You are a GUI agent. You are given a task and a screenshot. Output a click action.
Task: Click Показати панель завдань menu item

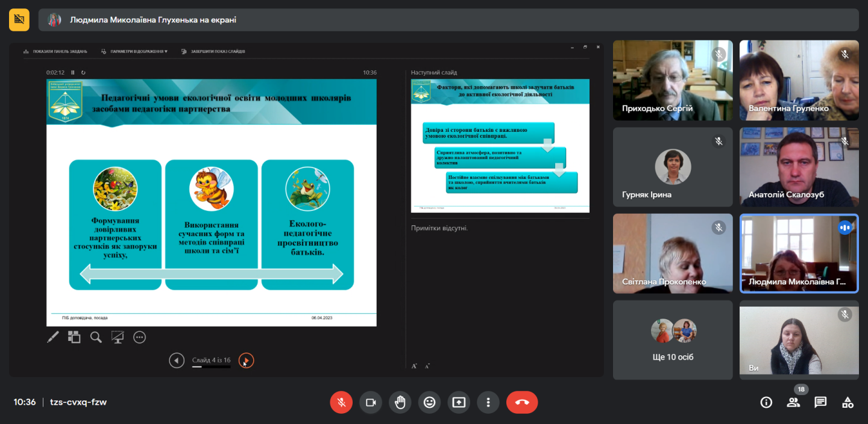(56, 52)
